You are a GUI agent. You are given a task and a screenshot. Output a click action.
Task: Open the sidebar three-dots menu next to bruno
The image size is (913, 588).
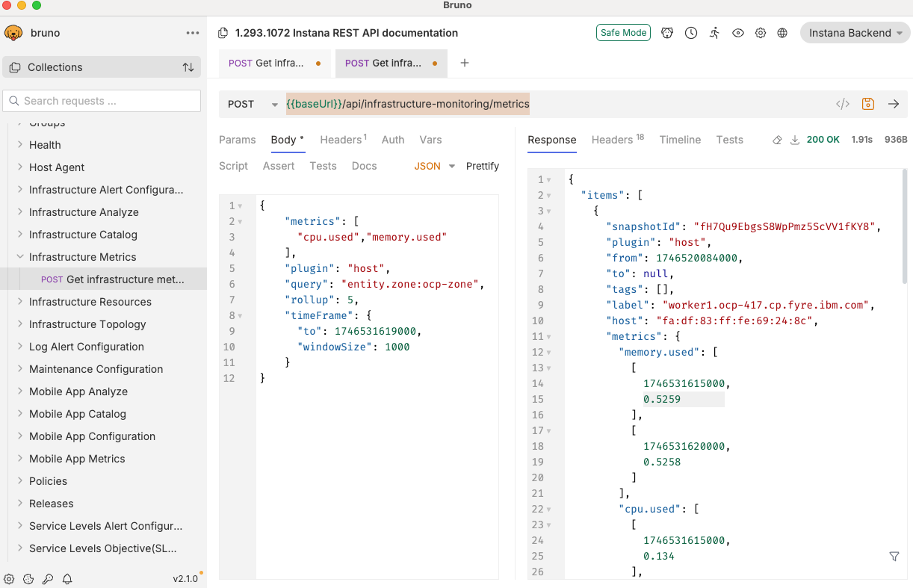click(193, 33)
